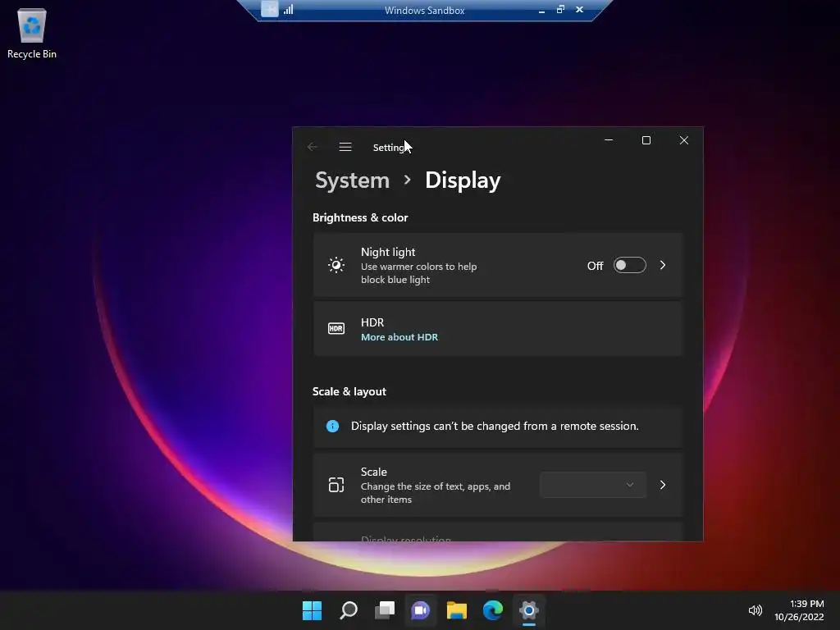Click the pin icon on the Sandbox bar

coord(270,9)
